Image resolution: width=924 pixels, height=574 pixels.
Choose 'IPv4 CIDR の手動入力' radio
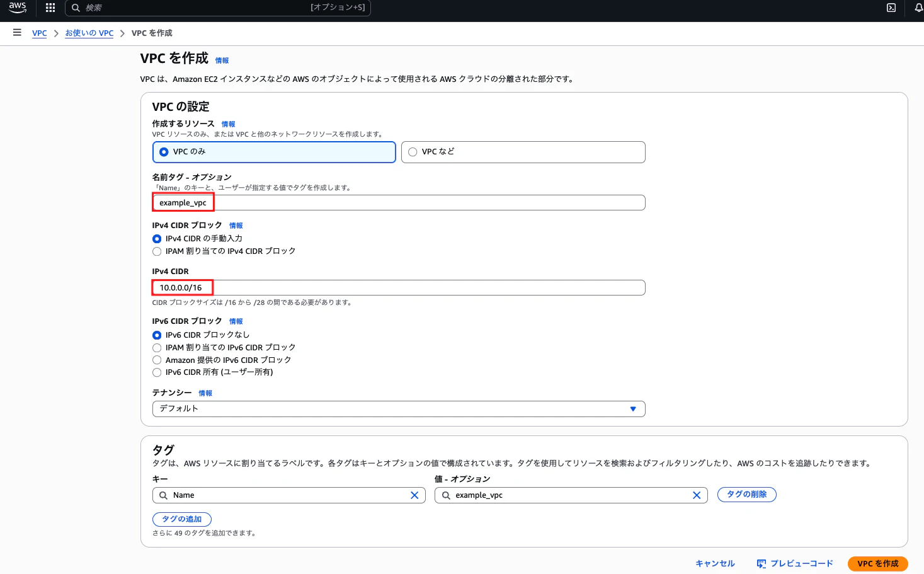click(157, 239)
